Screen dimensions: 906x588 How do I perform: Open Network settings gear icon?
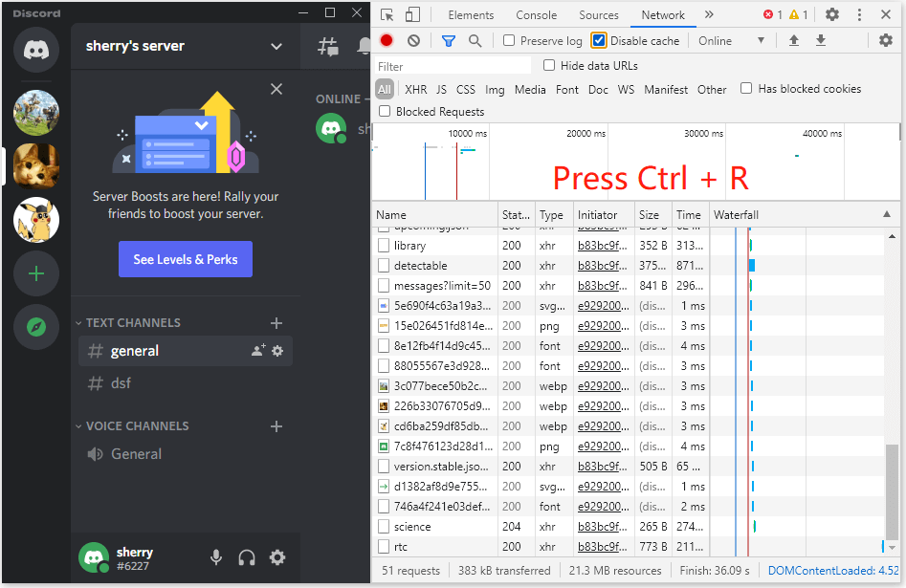click(886, 40)
